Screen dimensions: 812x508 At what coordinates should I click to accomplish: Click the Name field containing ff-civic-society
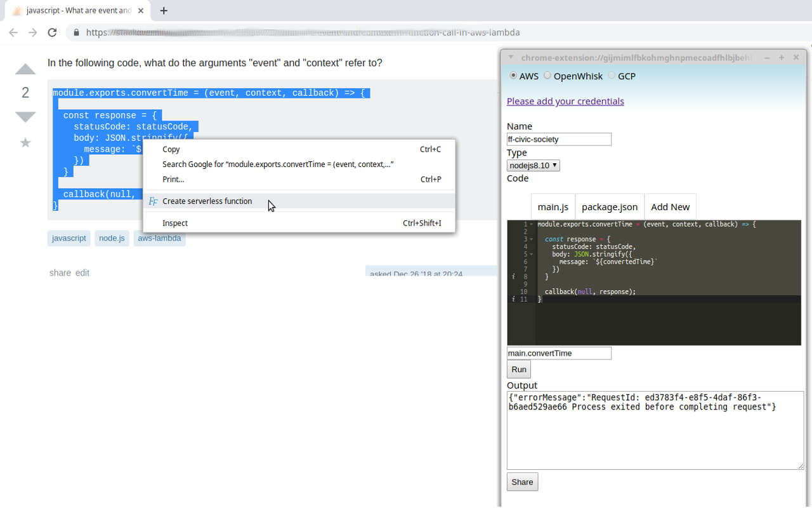point(559,139)
